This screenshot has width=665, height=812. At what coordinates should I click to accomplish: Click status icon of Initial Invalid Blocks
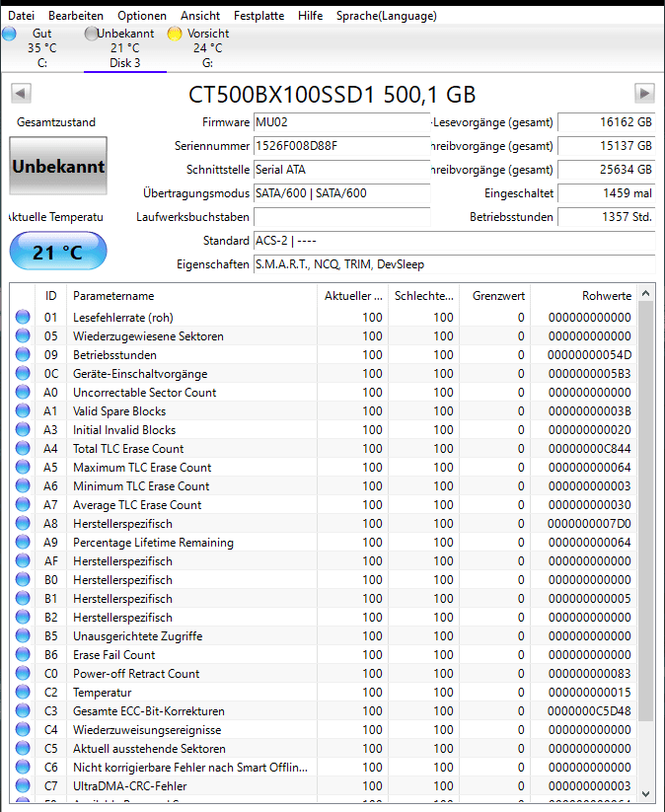tap(23, 429)
